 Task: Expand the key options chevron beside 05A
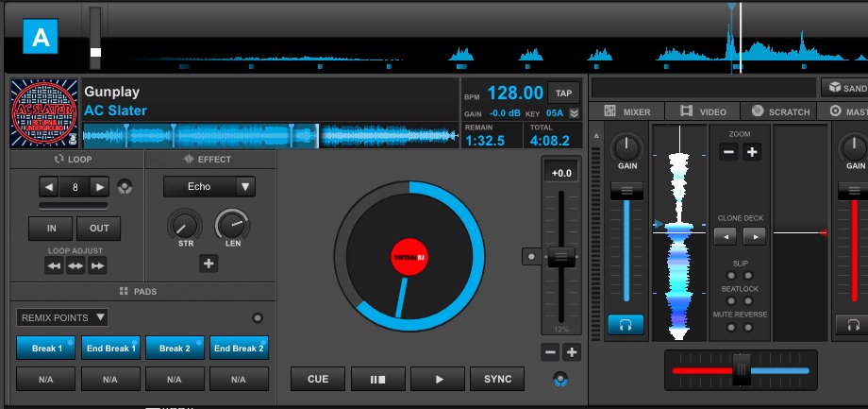tap(574, 113)
